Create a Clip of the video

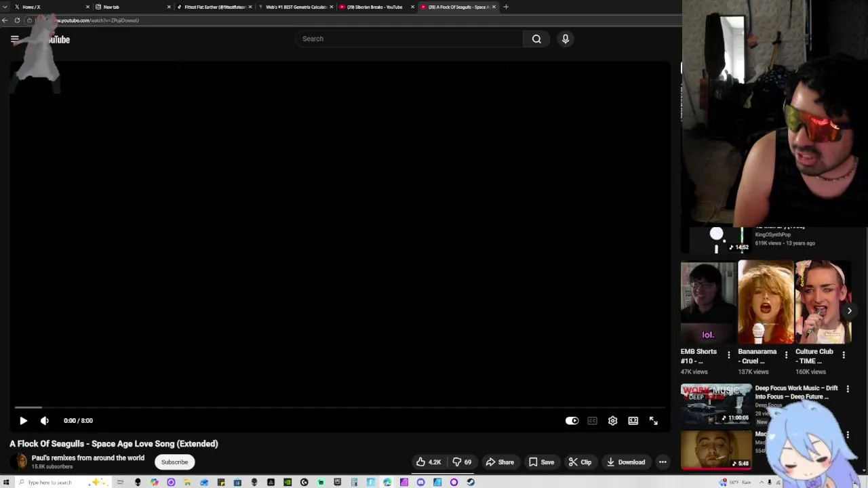click(580, 462)
